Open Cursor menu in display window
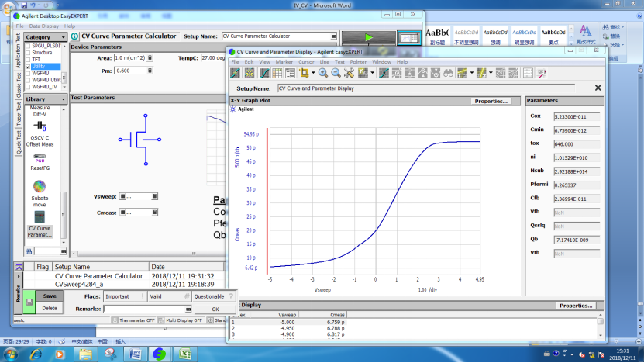This screenshot has height=363, width=644. click(x=306, y=62)
